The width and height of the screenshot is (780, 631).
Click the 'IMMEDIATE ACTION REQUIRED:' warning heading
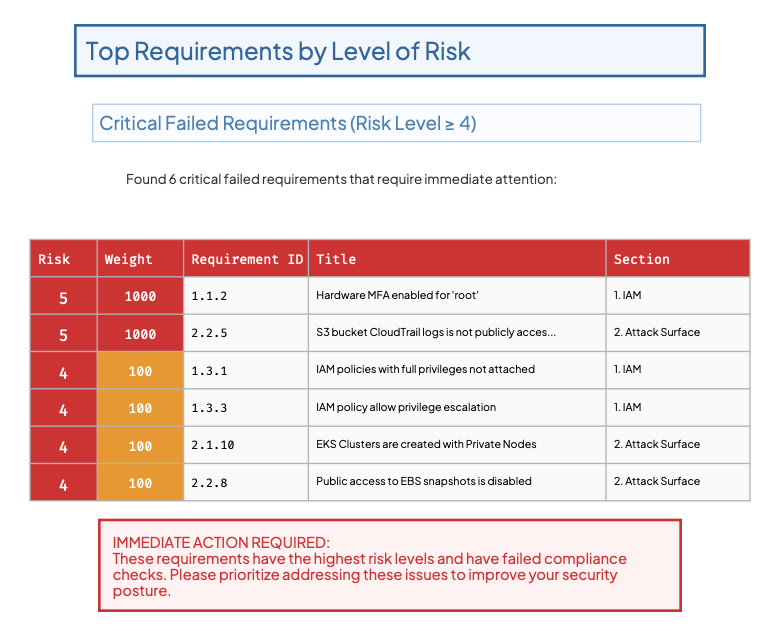221,542
